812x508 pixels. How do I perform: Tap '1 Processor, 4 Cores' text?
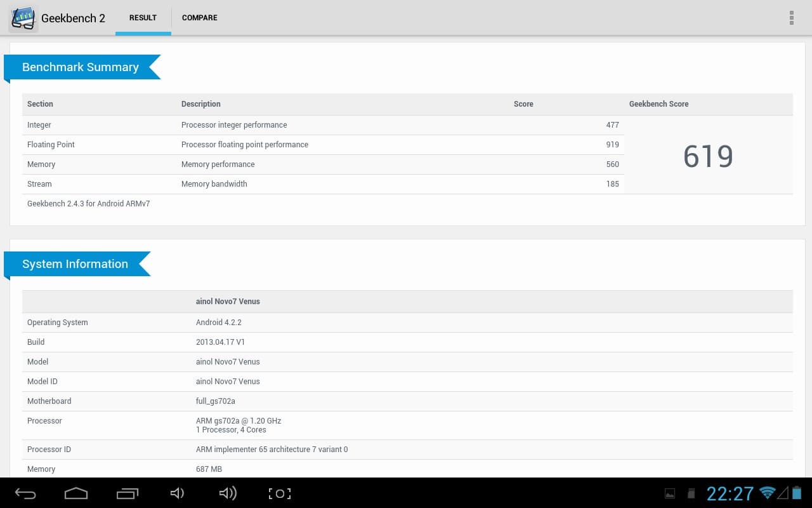tap(231, 430)
